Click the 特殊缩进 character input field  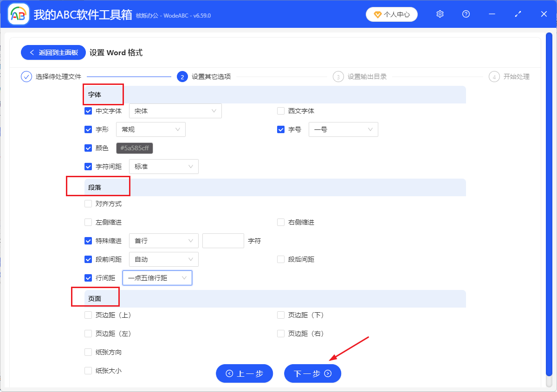coord(223,240)
